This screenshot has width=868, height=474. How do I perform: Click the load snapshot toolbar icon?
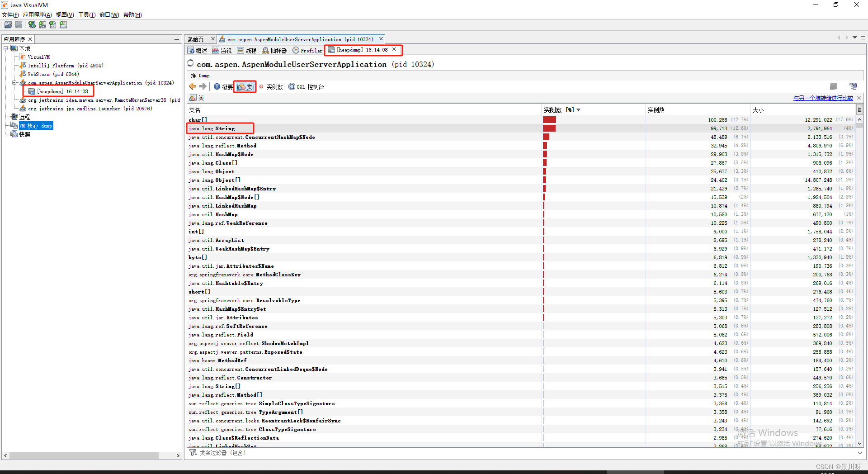(x=8, y=25)
